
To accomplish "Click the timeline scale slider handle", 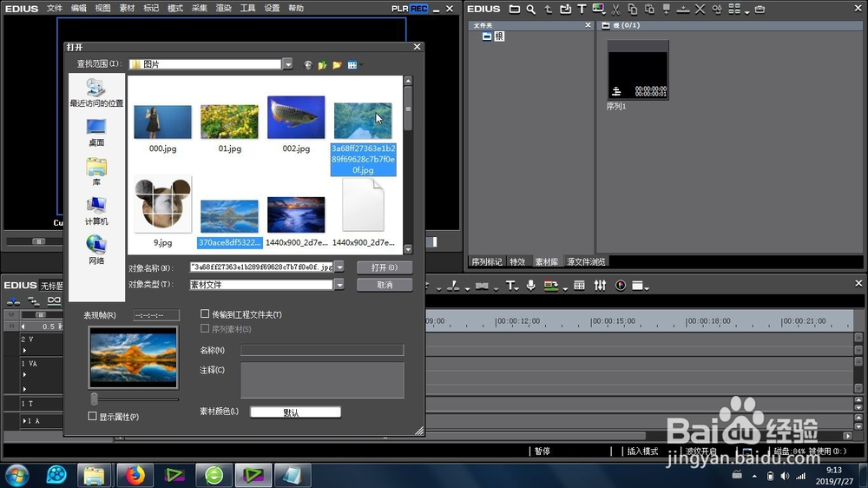I will 40,314.
